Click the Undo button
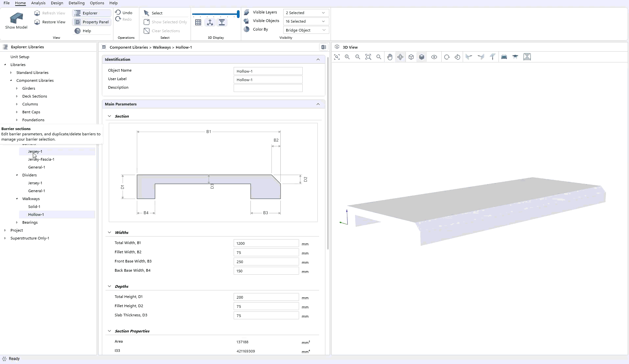Screen dimensions: 629x364 124,13
